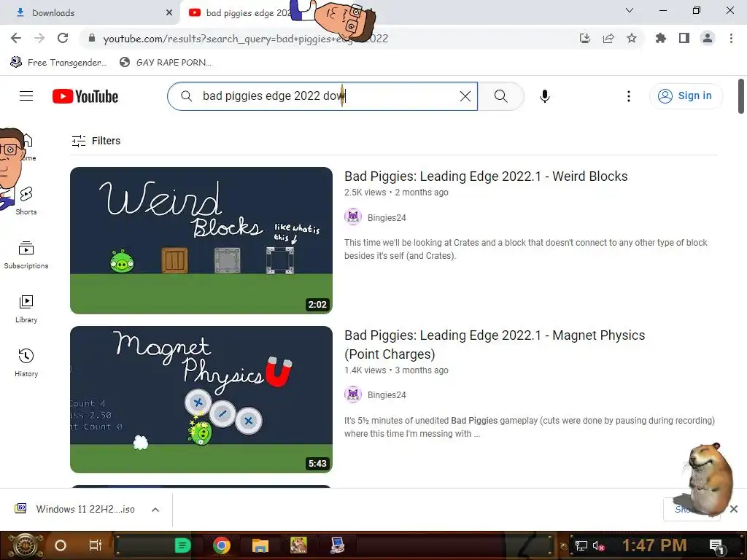
Task: Toggle Chrome side panel icon
Action: coord(684,38)
